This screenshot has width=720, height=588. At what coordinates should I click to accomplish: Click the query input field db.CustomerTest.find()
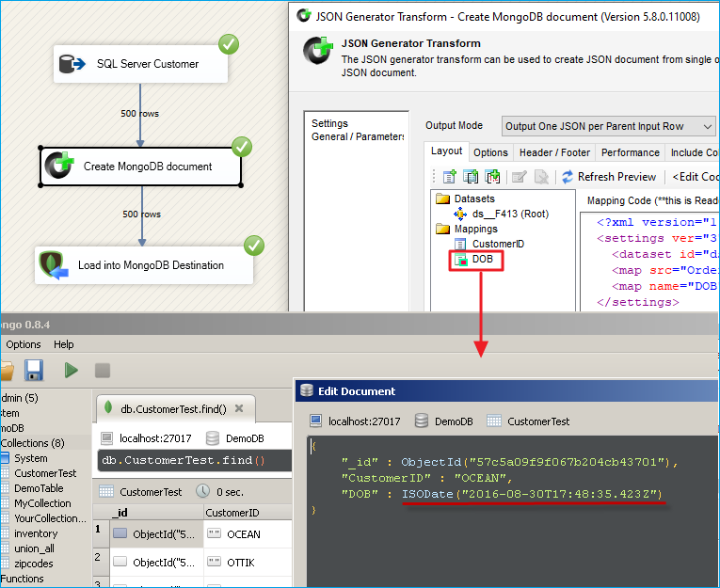click(193, 461)
